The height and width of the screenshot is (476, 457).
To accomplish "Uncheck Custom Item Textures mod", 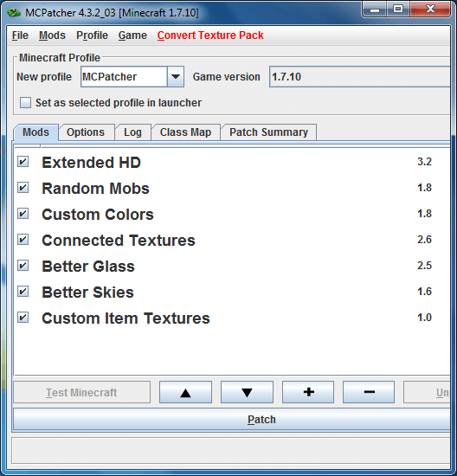I will 23,318.
